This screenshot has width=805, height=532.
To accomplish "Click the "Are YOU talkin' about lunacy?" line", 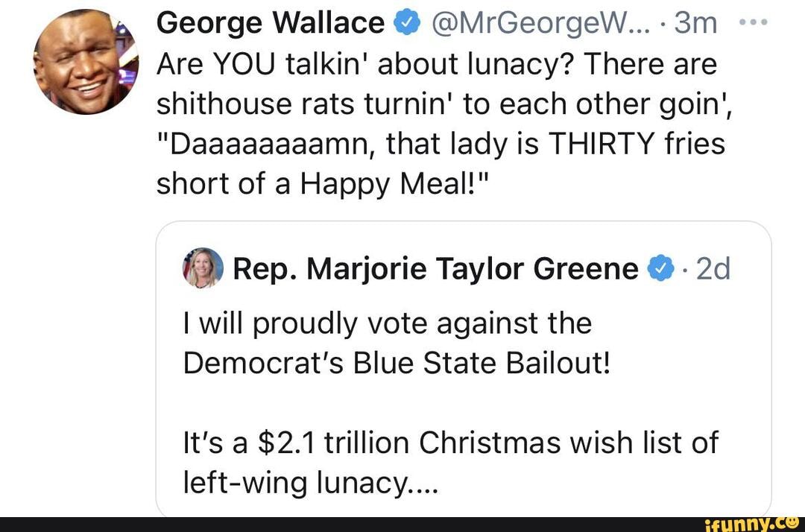I will click(x=436, y=65).
